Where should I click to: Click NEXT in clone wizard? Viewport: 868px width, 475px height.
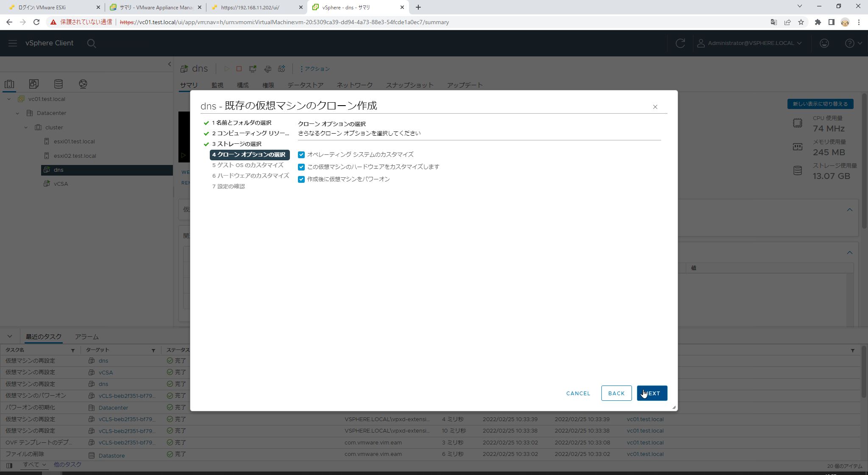(652, 393)
